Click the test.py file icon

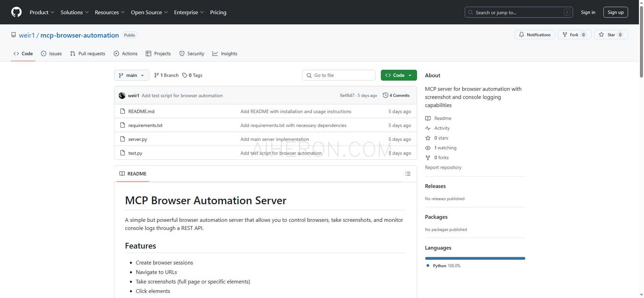[x=122, y=153]
